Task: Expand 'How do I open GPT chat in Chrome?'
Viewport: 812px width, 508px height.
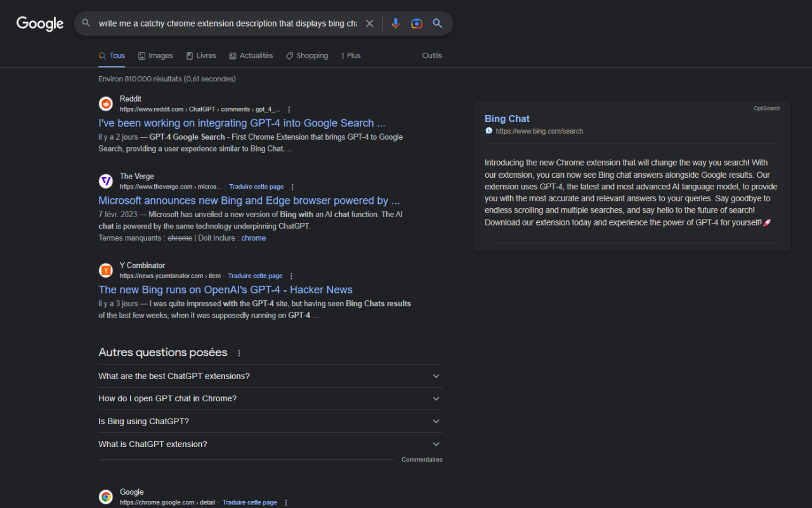Action: [x=270, y=399]
